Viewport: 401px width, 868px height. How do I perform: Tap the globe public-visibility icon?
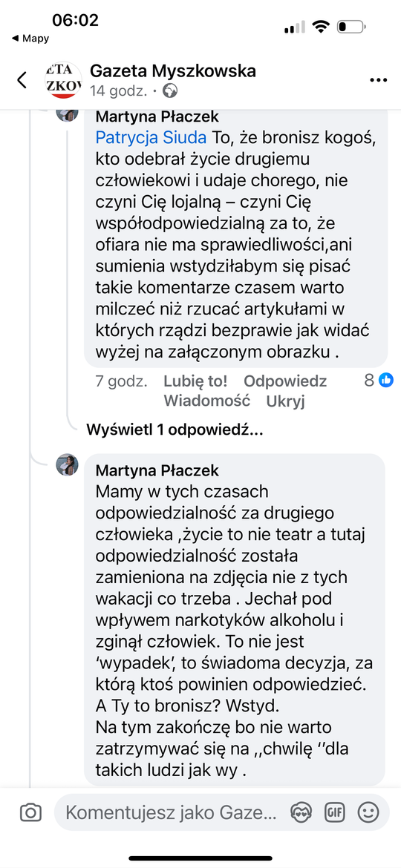172,91
